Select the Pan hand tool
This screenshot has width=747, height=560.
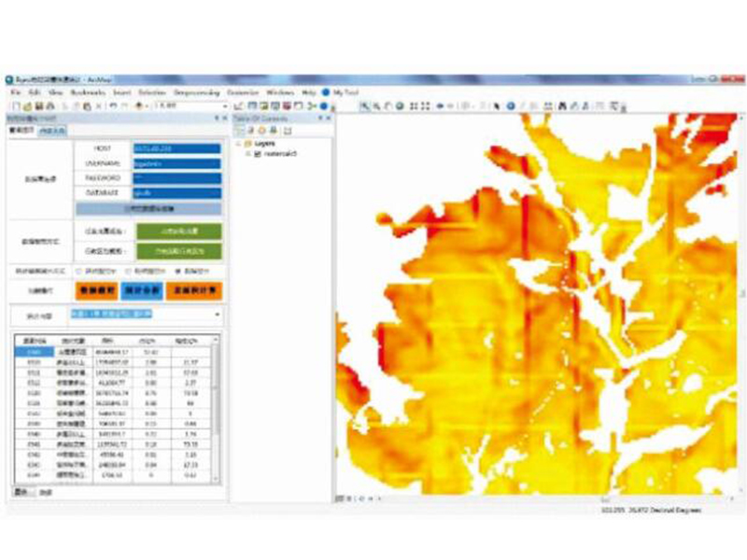point(388,105)
